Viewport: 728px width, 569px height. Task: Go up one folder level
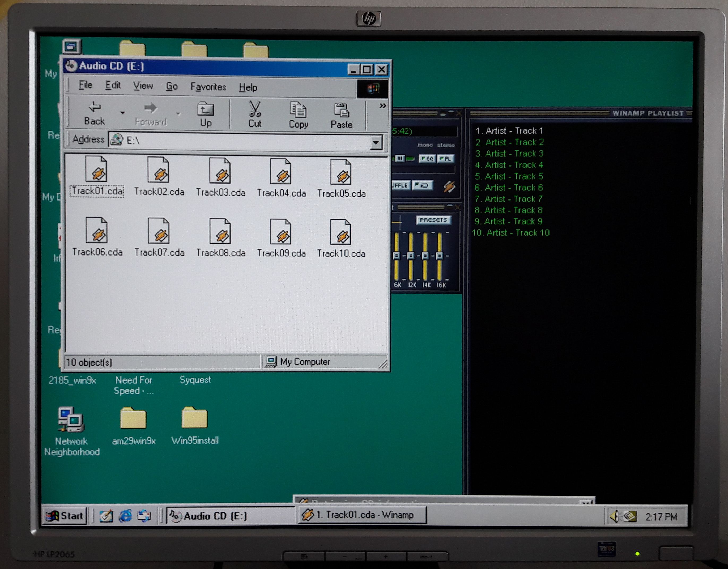[206, 115]
